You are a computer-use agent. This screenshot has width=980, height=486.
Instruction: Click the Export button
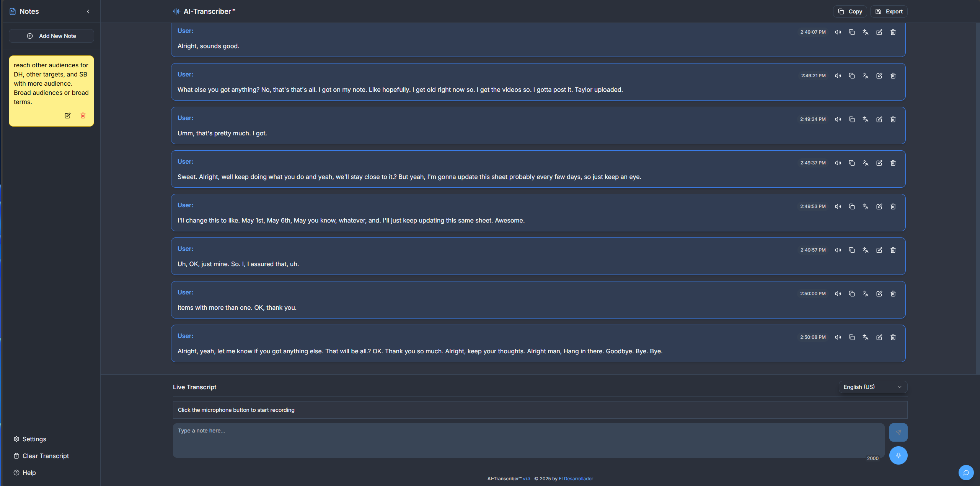point(889,11)
